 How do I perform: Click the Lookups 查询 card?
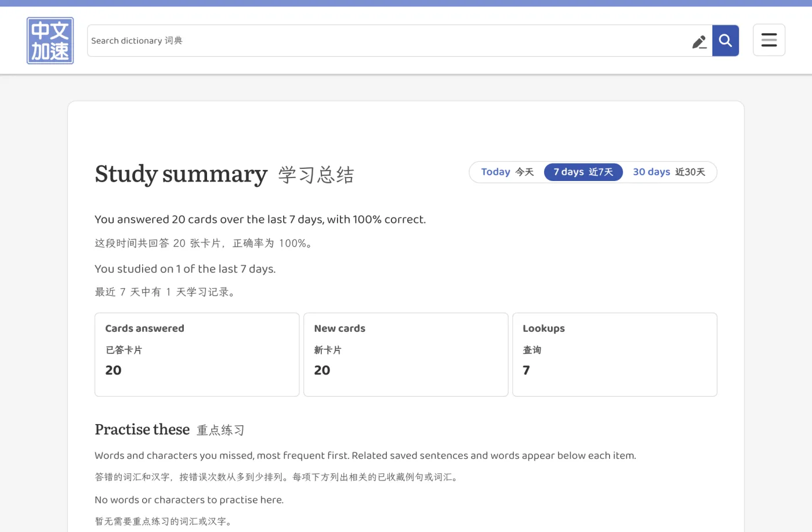coord(615,355)
